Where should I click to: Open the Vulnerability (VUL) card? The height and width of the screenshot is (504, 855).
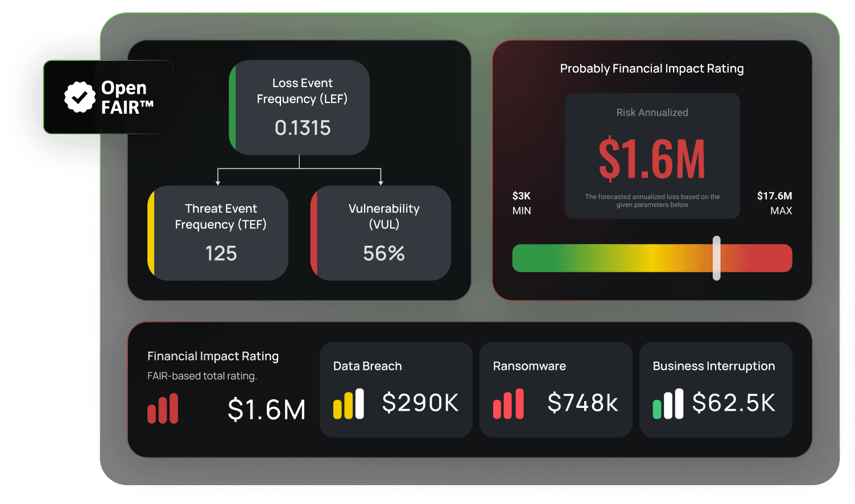point(381,233)
